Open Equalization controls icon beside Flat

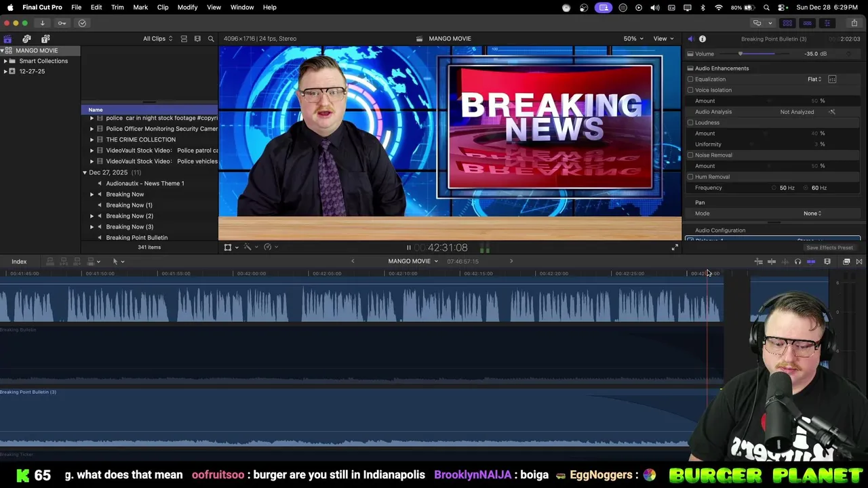(x=832, y=79)
